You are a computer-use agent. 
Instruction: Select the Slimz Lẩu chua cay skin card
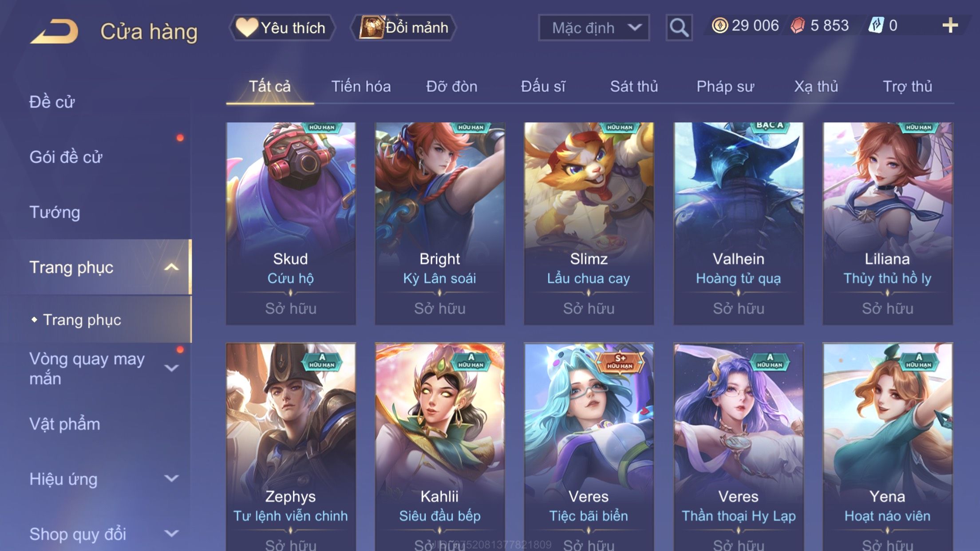click(x=589, y=224)
